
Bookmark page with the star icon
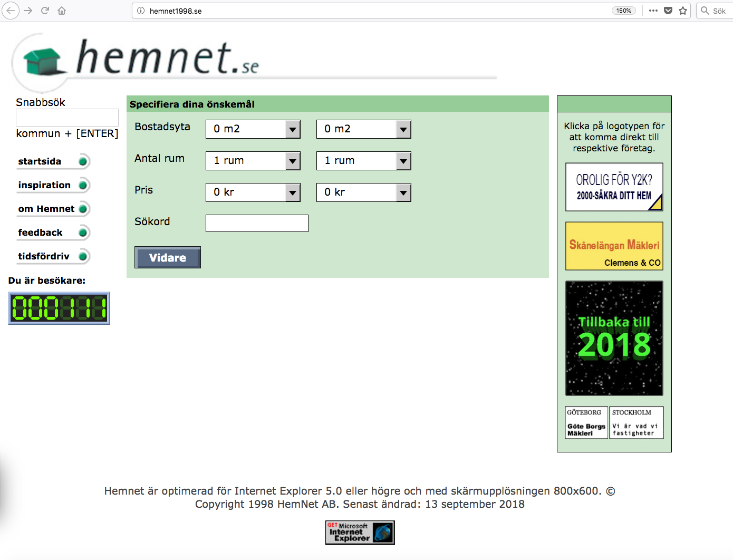(x=683, y=11)
